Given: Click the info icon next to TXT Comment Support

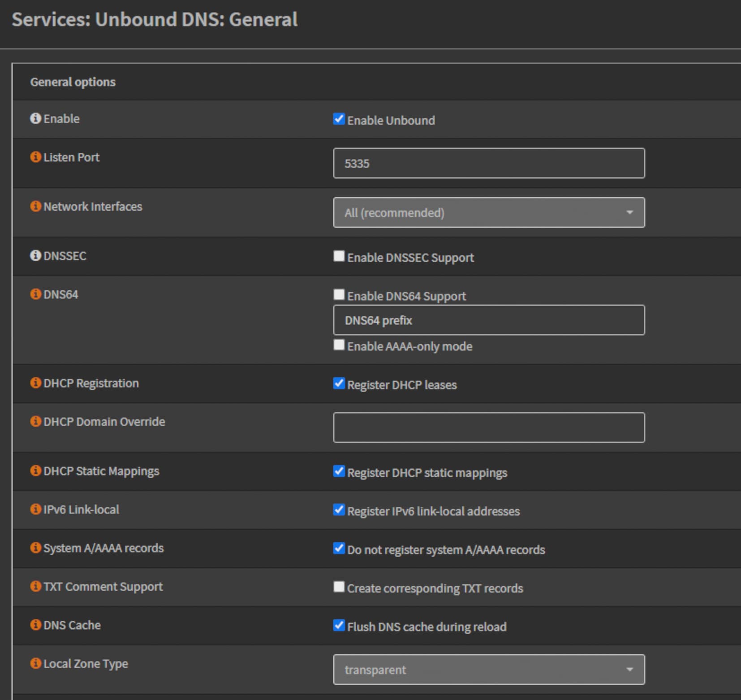Looking at the screenshot, I should coord(35,586).
